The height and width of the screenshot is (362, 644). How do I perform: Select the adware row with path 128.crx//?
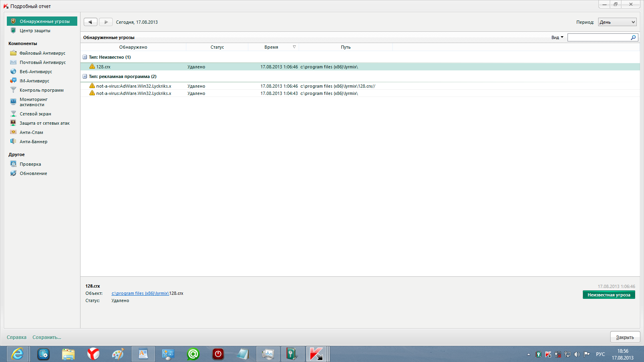click(360, 86)
